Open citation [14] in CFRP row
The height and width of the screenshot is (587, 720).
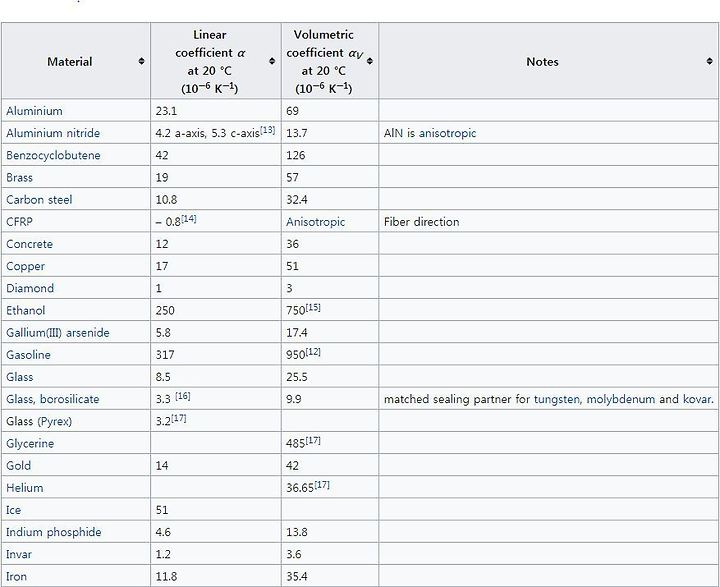189,218
